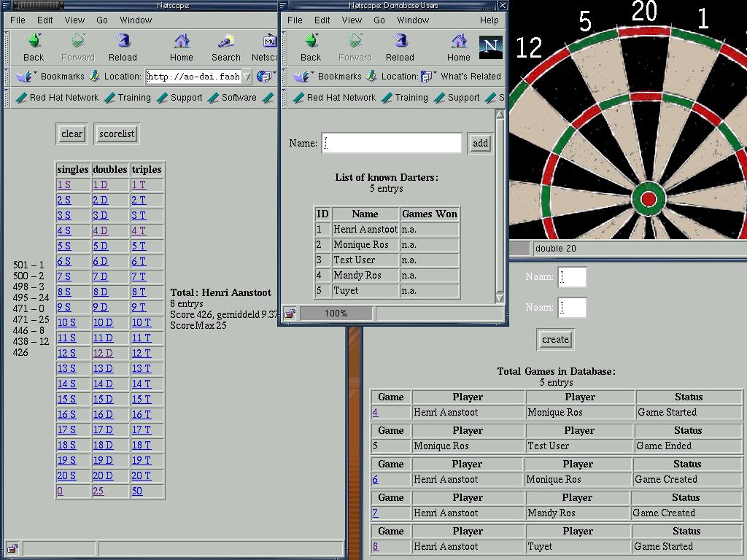Click Game Ended status for game 5

point(664,446)
